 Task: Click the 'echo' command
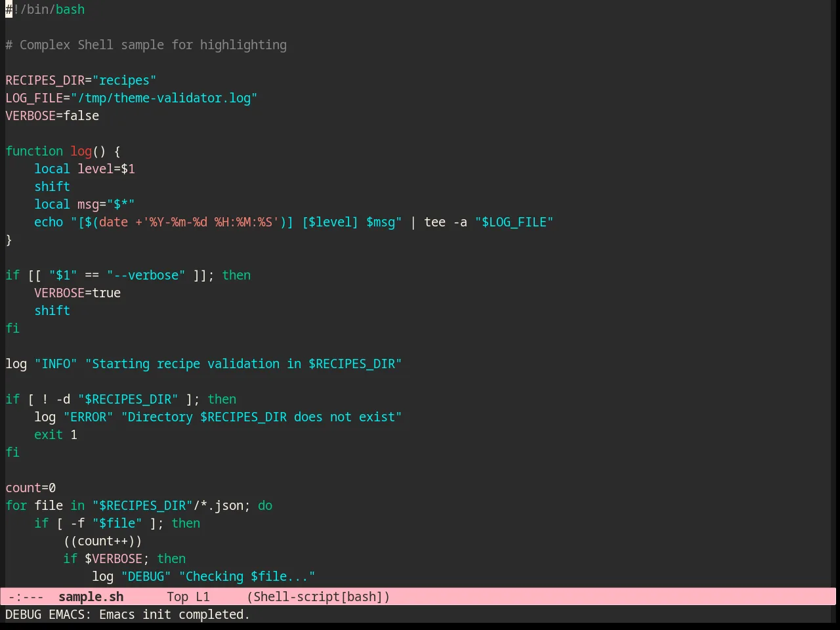tap(49, 222)
